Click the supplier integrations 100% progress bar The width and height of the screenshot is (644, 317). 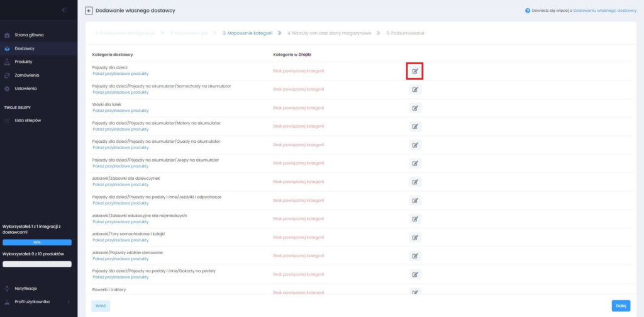pos(37,242)
